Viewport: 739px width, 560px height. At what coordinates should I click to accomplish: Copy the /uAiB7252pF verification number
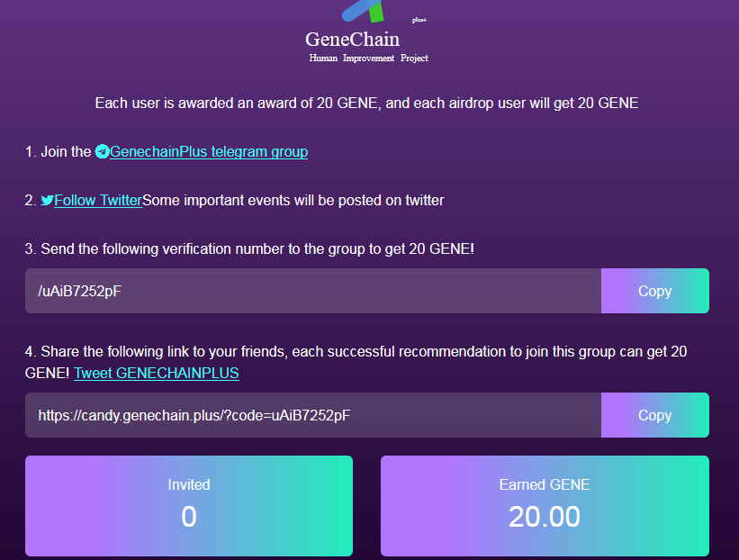pos(654,291)
